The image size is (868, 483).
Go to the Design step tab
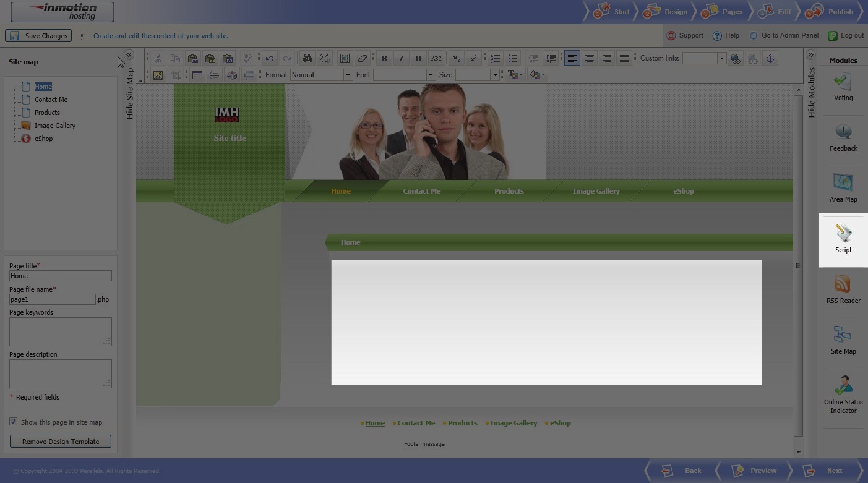click(668, 12)
